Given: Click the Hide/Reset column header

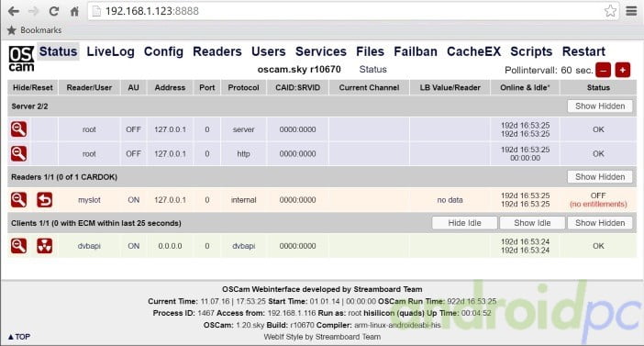Looking at the screenshot, I should point(33,87).
